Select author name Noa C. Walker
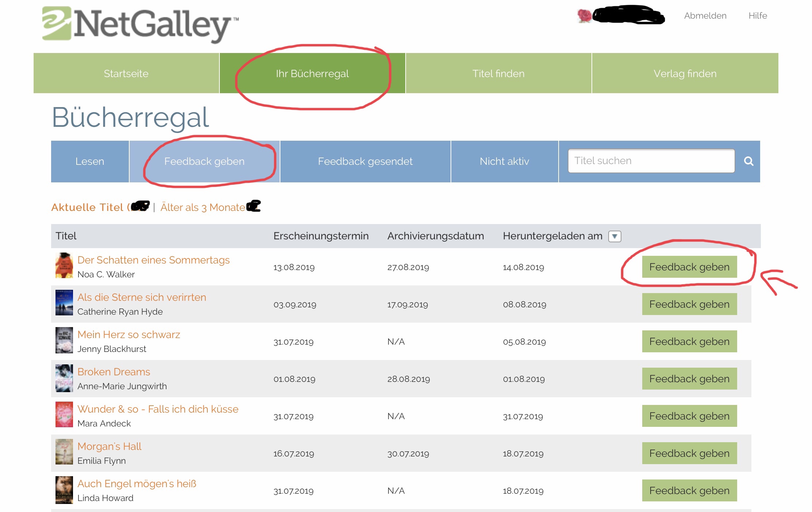The width and height of the screenshot is (812, 512). [106, 274]
